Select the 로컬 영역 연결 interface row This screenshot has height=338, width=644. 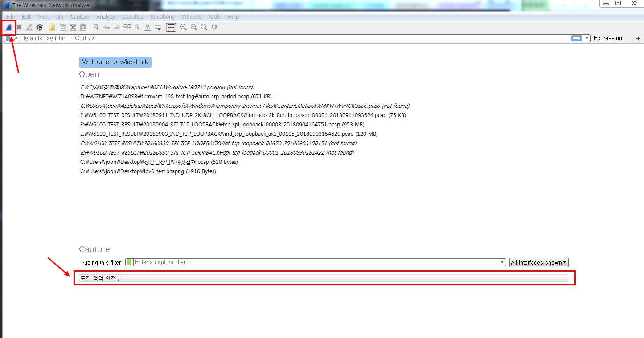point(324,278)
